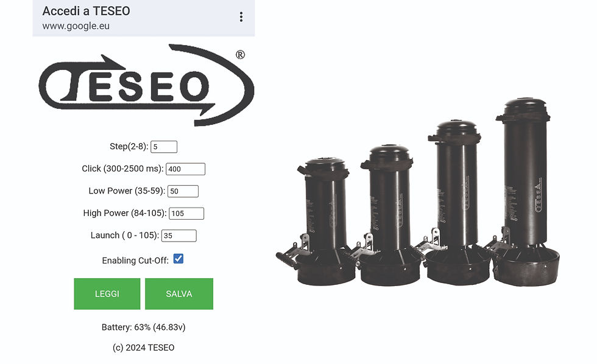The image size is (597, 364).
Task: Select the second scooter from the left
Action: 389,215
